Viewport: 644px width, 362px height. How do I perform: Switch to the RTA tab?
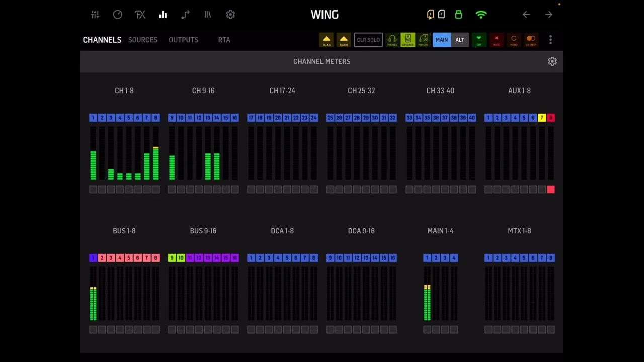[224, 40]
